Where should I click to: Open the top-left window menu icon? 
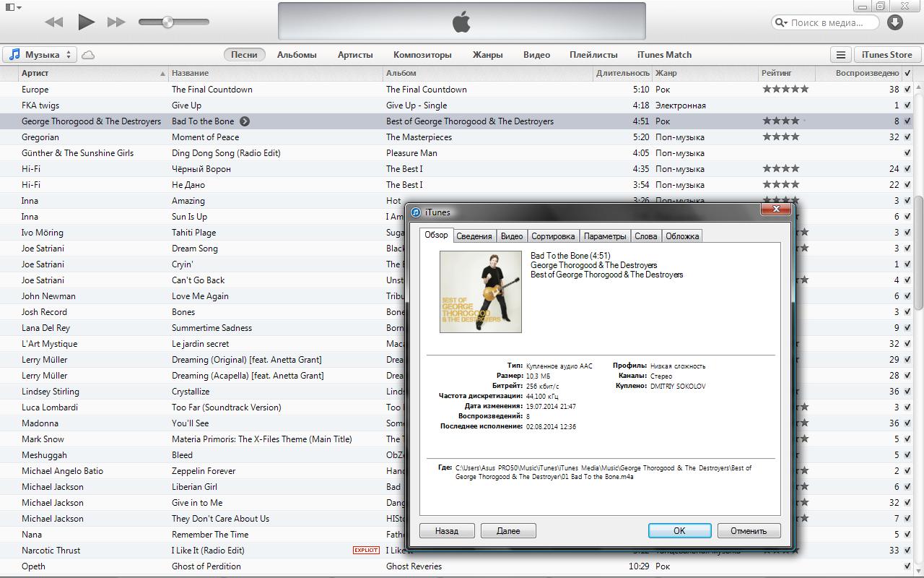[x=12, y=7]
